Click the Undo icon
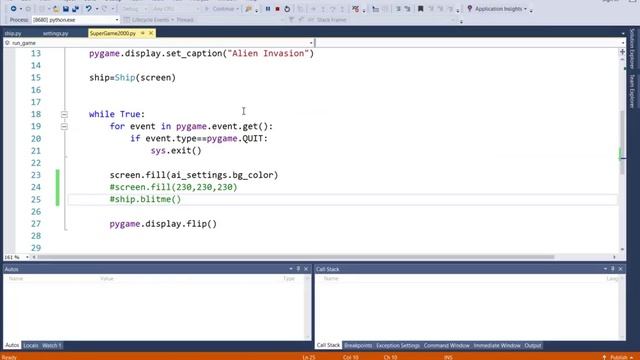 88,9
